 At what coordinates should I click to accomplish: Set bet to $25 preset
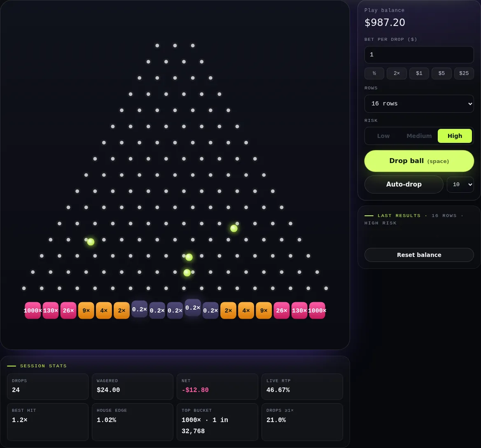[464, 73]
